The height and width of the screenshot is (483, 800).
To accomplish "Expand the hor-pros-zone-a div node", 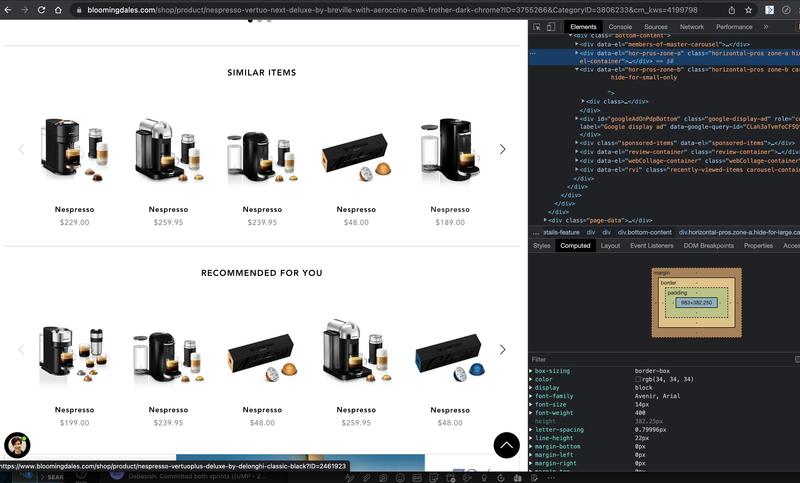I will (577, 53).
